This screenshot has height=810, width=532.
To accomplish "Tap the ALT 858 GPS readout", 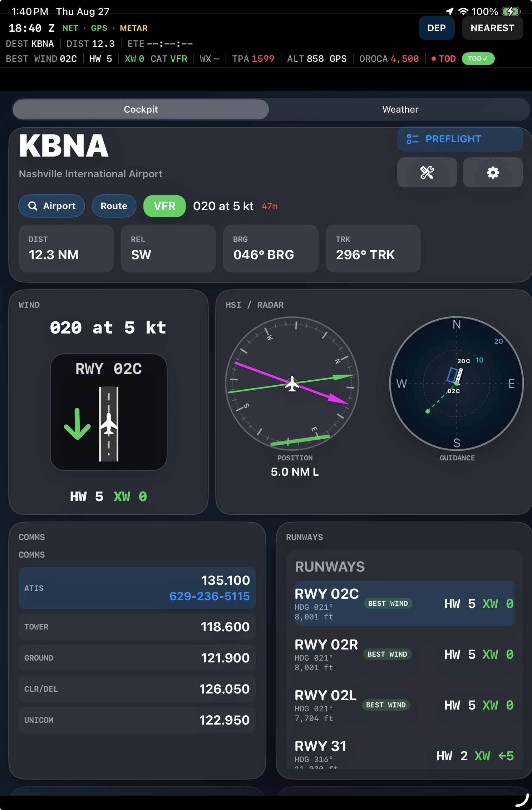I will pos(317,59).
